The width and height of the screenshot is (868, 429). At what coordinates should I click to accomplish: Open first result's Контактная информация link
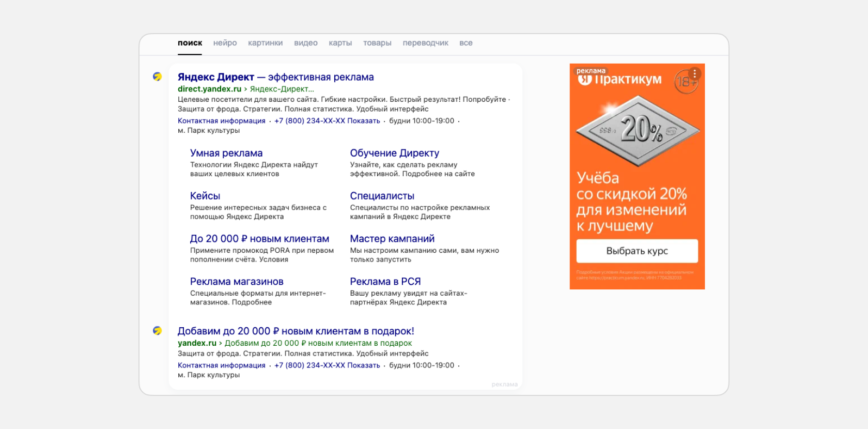(x=221, y=121)
